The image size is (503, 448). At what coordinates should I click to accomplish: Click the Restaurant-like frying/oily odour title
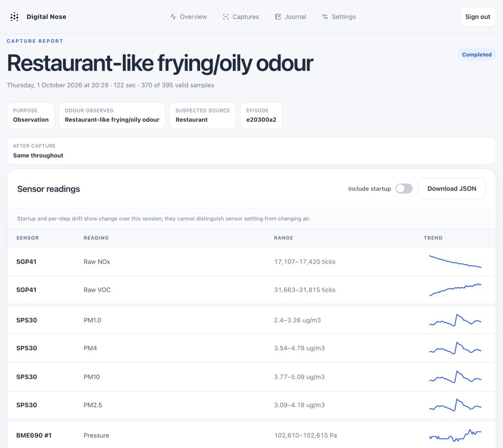tap(160, 63)
